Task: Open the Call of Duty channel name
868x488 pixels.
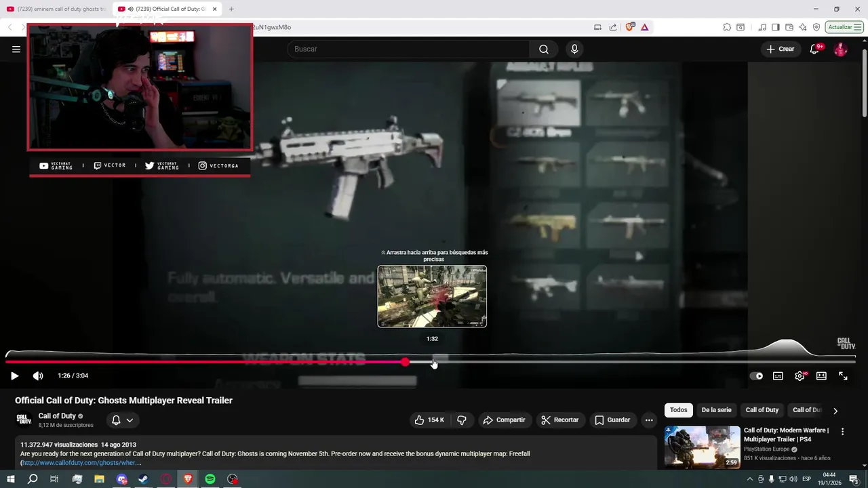Action: tap(57, 416)
